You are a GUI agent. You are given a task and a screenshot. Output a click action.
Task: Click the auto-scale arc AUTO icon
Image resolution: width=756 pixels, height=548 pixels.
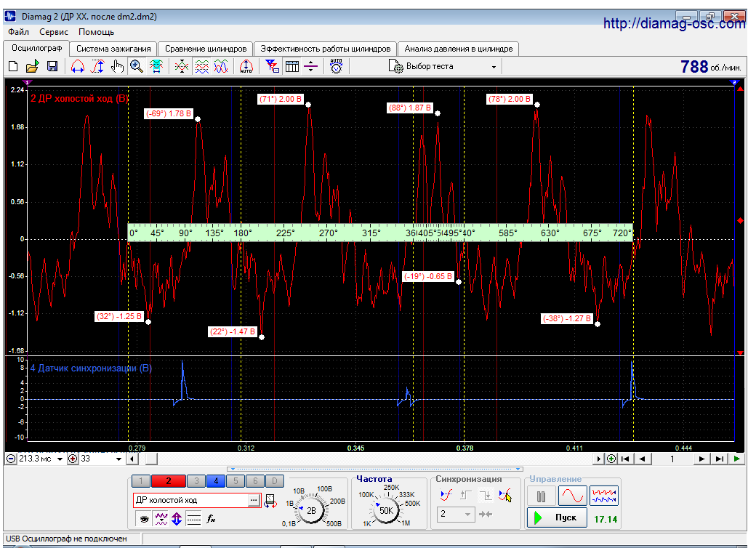click(x=246, y=67)
